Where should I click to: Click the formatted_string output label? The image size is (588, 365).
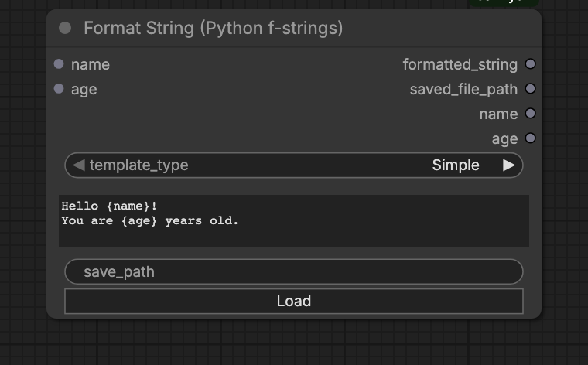coord(460,64)
